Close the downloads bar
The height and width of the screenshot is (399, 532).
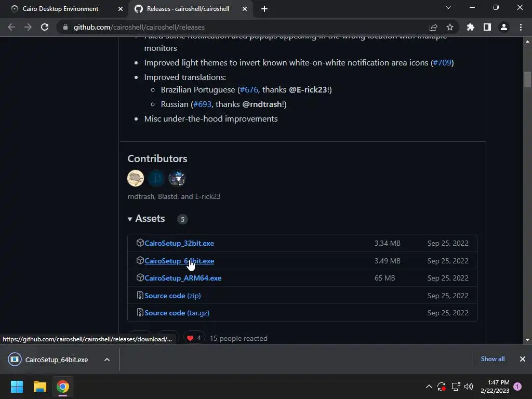pyautogui.click(x=523, y=359)
